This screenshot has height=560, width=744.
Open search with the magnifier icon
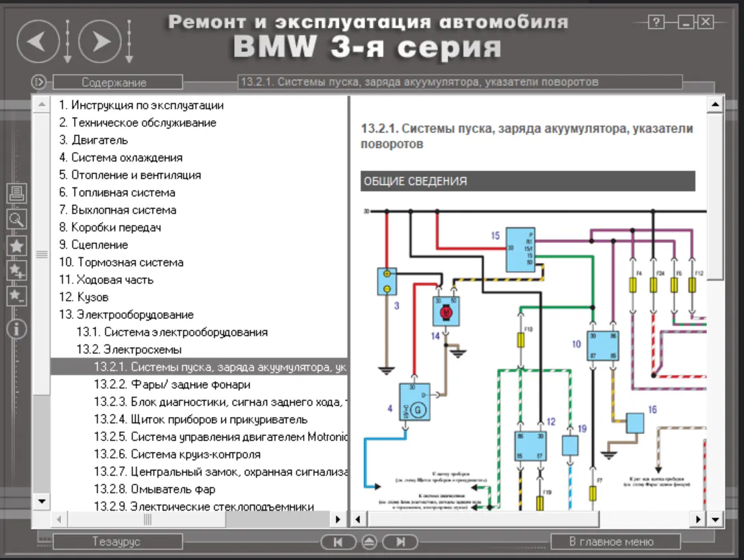click(16, 220)
